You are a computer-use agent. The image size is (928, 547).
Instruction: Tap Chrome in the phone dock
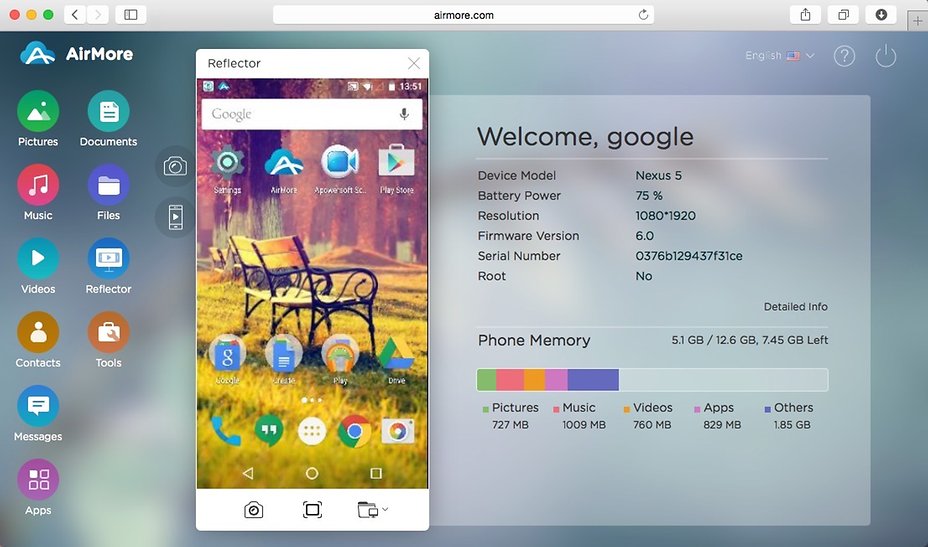tap(355, 432)
